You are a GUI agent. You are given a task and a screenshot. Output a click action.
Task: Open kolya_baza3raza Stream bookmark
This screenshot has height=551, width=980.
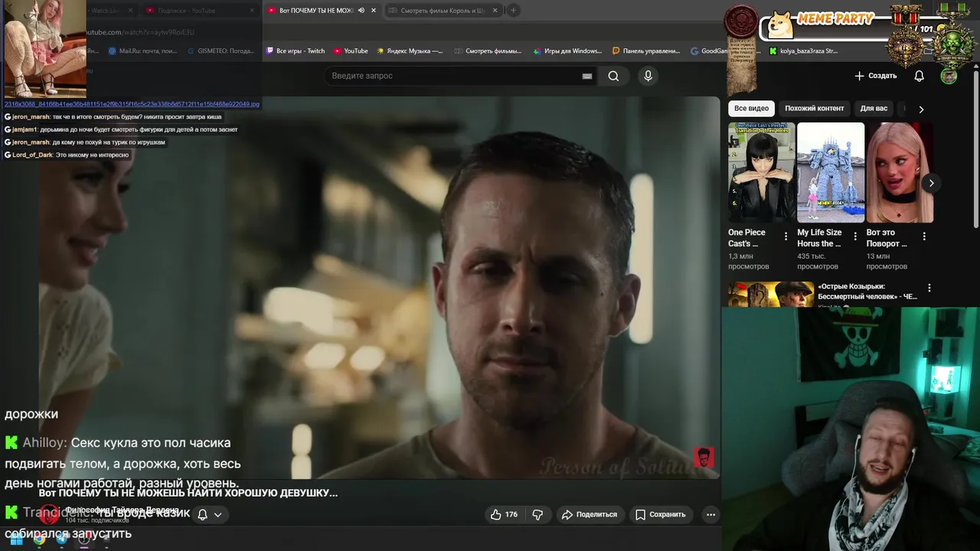pyautogui.click(x=804, y=51)
